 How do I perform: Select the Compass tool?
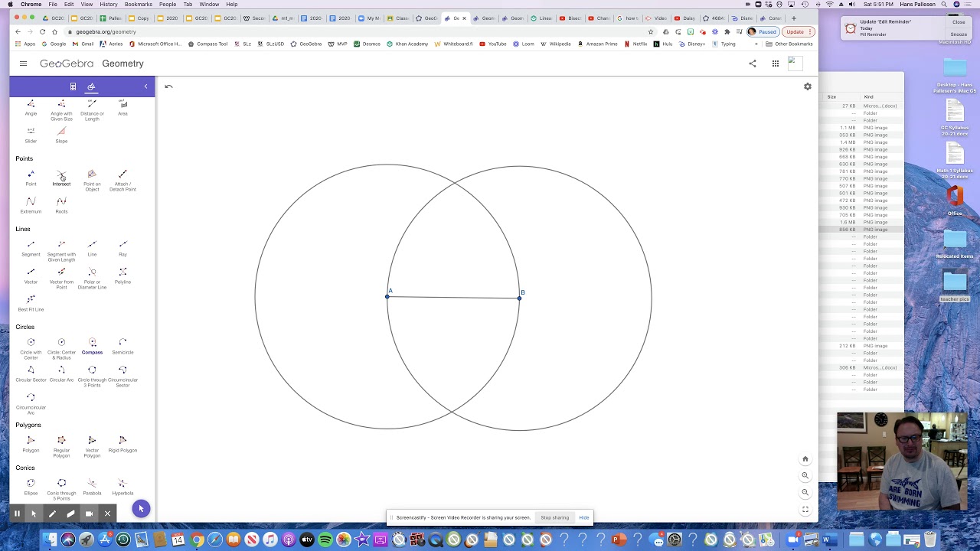click(92, 347)
